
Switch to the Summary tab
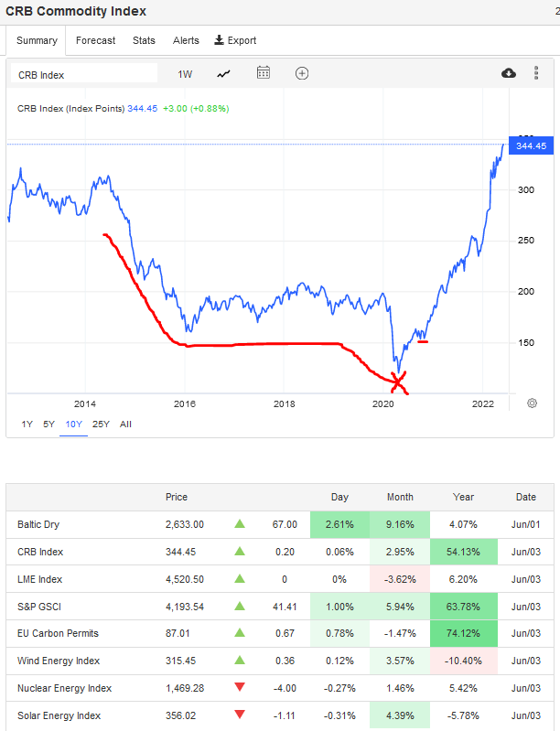(37, 40)
